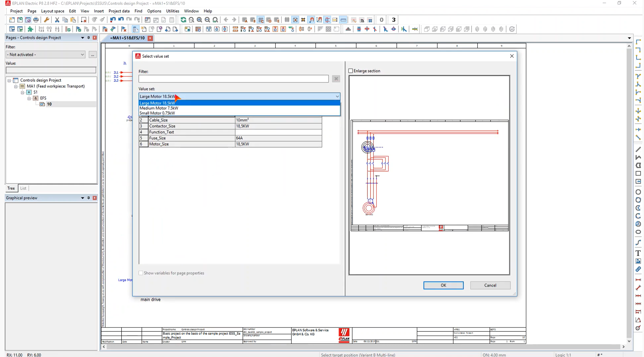The width and height of the screenshot is (644, 357).
Task: Select the Rectangle tool on the right toolbar
Action: click(639, 174)
